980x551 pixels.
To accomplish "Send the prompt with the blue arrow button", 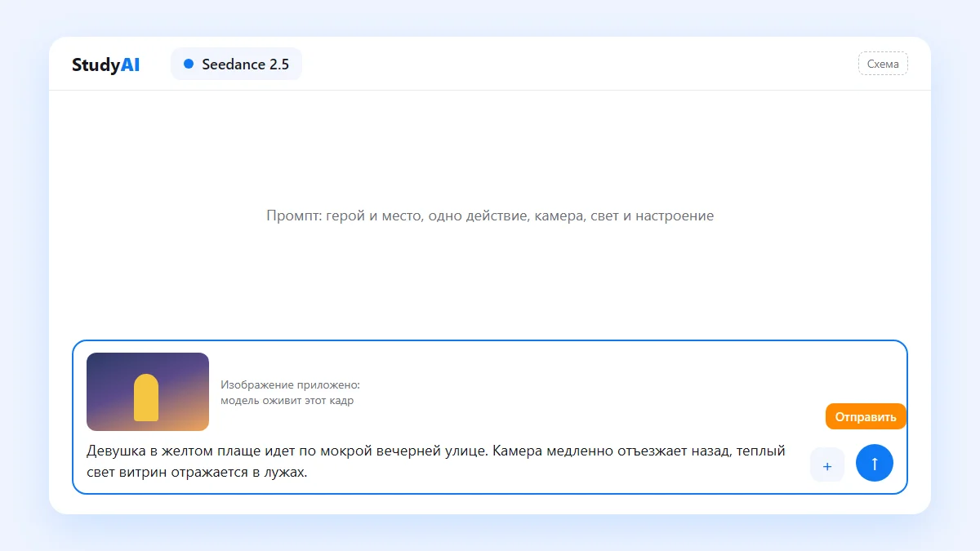I will [875, 463].
